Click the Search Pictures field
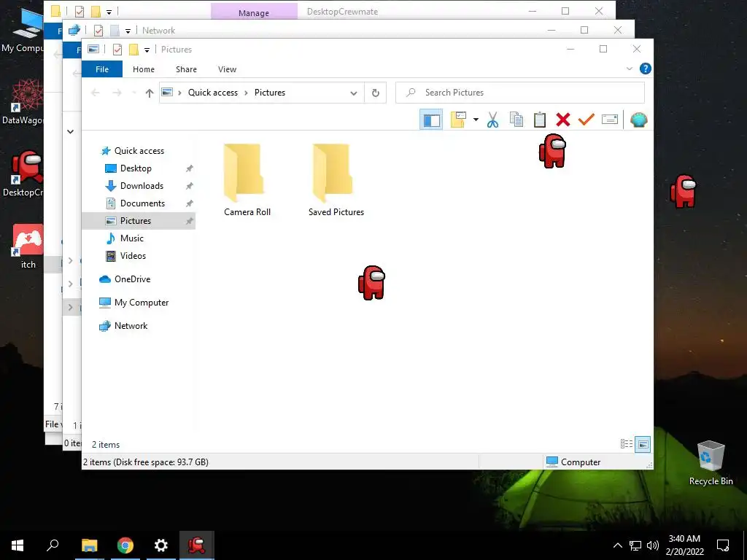Viewport: 747px width, 560px height. click(519, 93)
